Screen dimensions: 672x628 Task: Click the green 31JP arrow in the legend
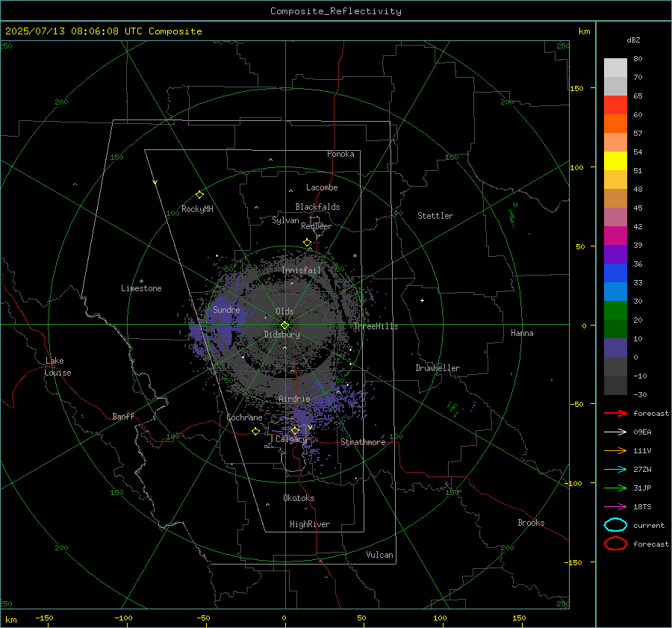click(615, 488)
